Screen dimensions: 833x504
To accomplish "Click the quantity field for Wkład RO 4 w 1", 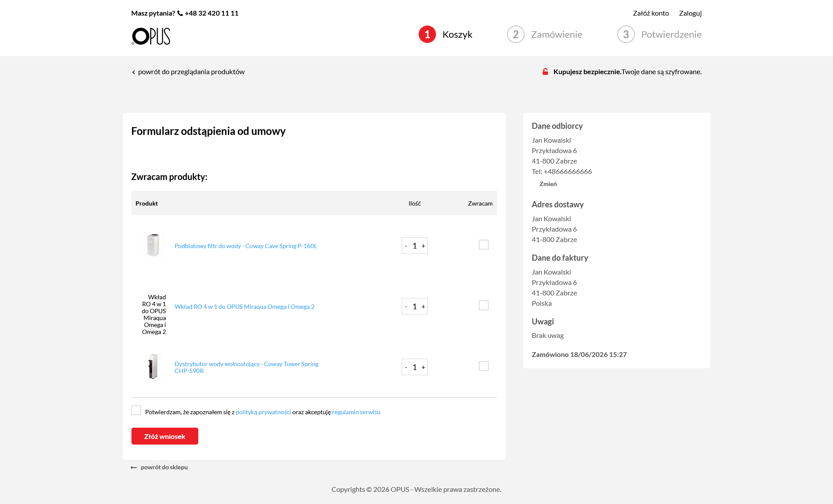I will tap(415, 307).
